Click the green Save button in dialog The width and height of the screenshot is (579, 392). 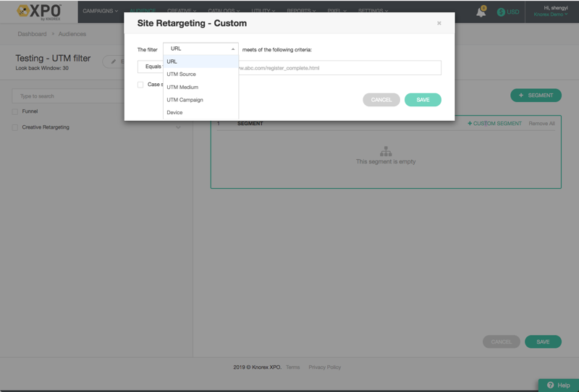tap(423, 100)
